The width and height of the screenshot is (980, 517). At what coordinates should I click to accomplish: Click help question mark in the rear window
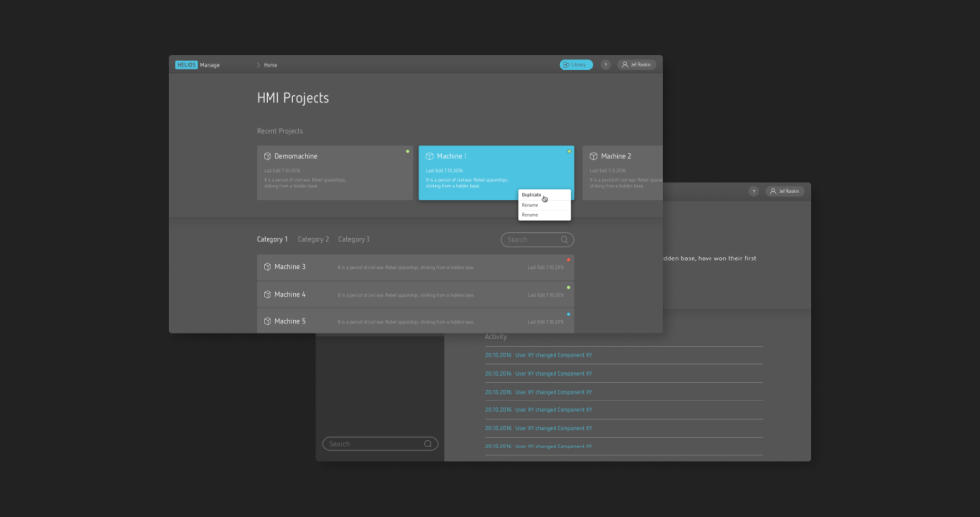pyautogui.click(x=753, y=191)
